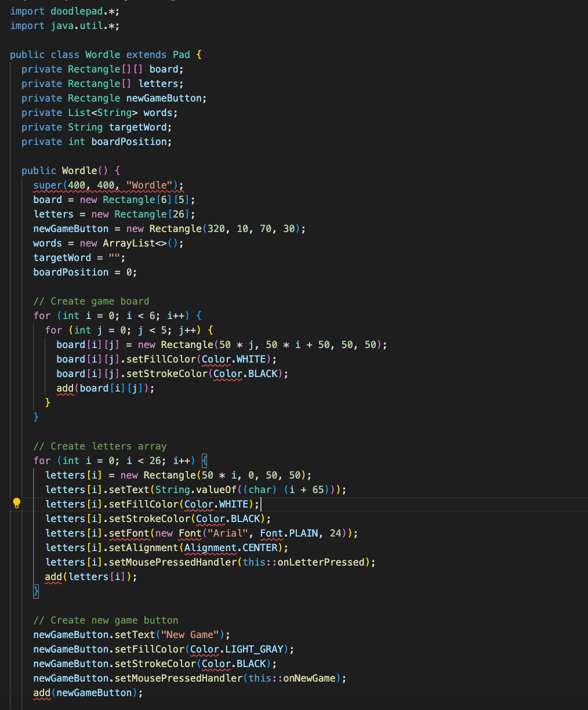Click the import doodlepad.* statement
This screenshot has height=710, width=588.
64,10
